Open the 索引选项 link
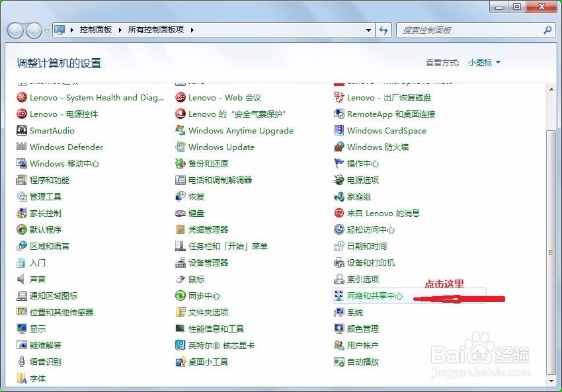Image resolution: width=562 pixels, height=392 pixels. (x=363, y=279)
